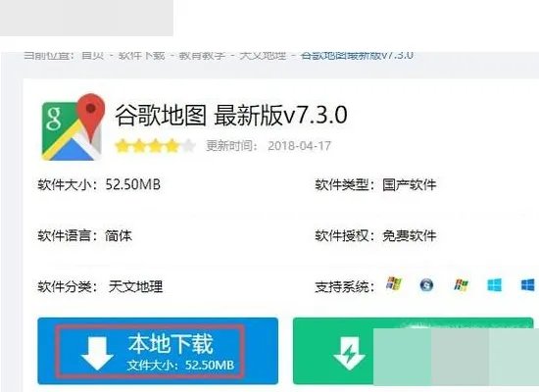Click the white down-arrow icon in 本地下载
This screenshot has height=392, width=539.
97,353
